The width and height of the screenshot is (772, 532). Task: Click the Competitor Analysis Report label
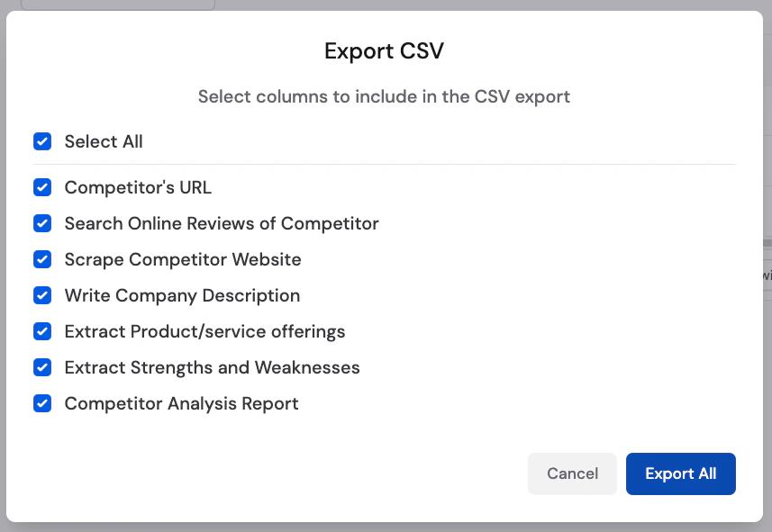pyautogui.click(x=181, y=404)
